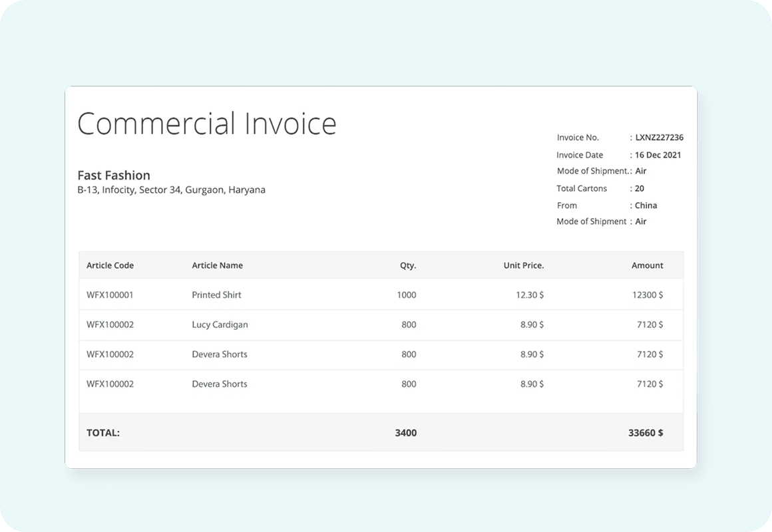Select the From country China
The width and height of the screenshot is (772, 532).
pyautogui.click(x=646, y=205)
